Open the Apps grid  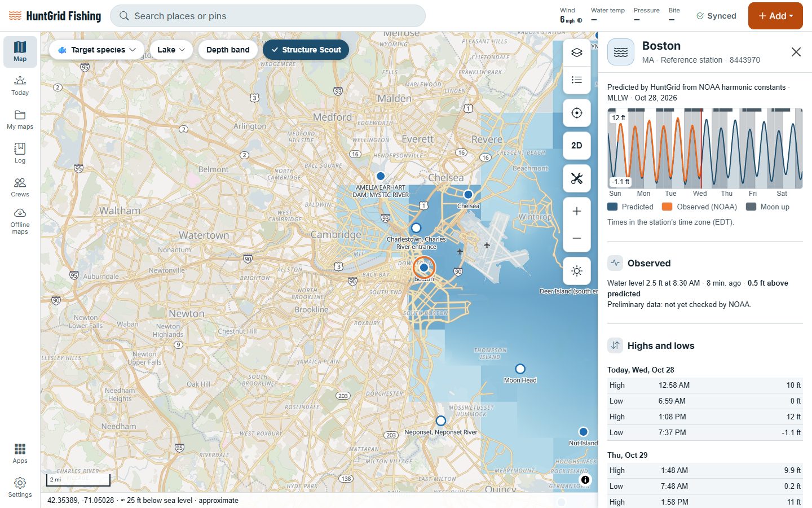pyautogui.click(x=20, y=453)
